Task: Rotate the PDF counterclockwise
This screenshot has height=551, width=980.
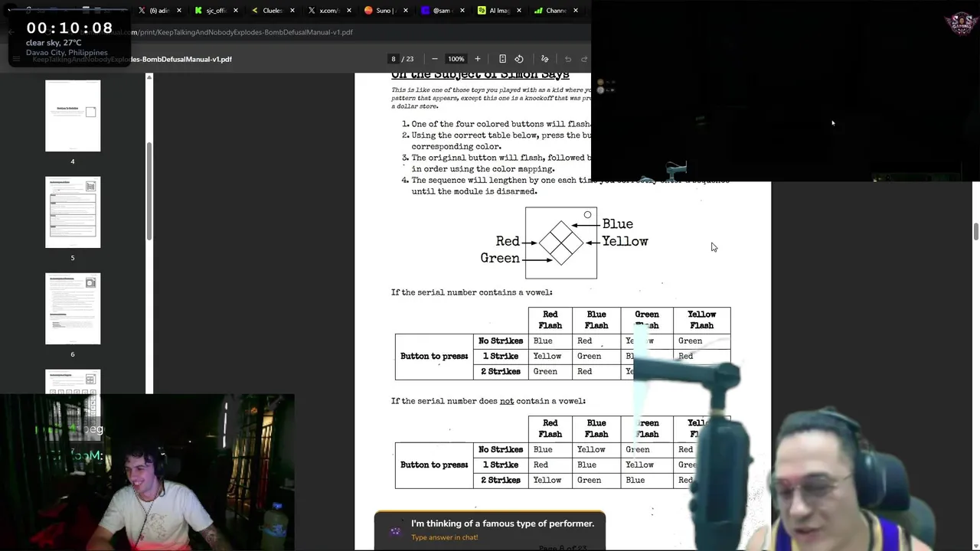Action: (x=519, y=59)
